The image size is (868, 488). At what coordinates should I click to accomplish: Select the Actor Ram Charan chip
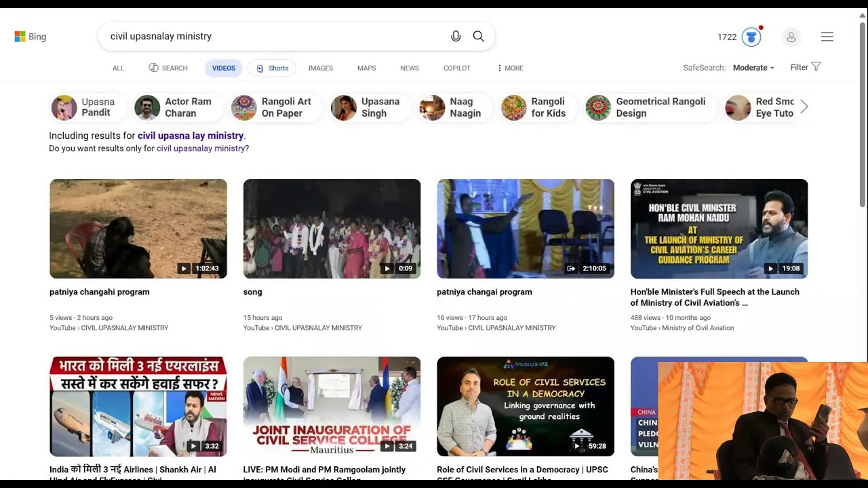point(178,107)
